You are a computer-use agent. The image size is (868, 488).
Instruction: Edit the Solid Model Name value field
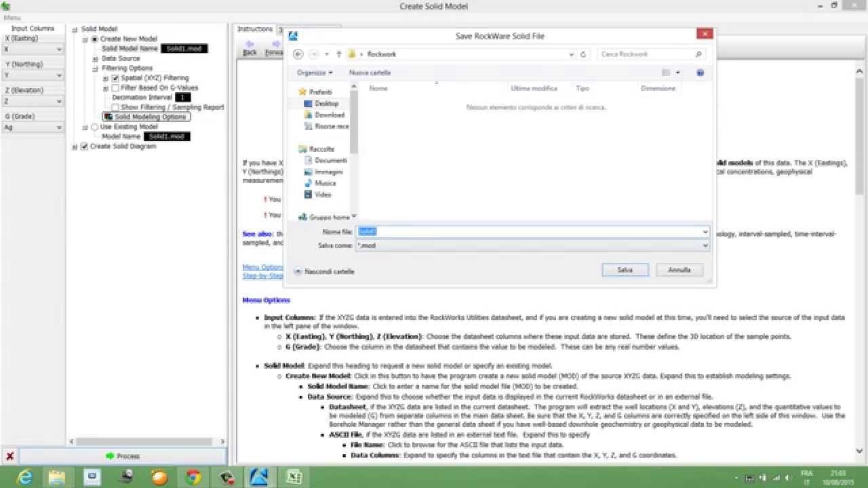184,49
